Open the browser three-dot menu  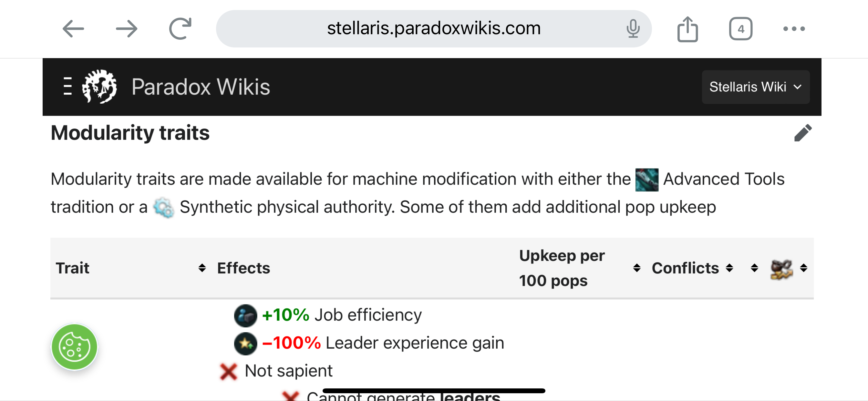tap(794, 29)
